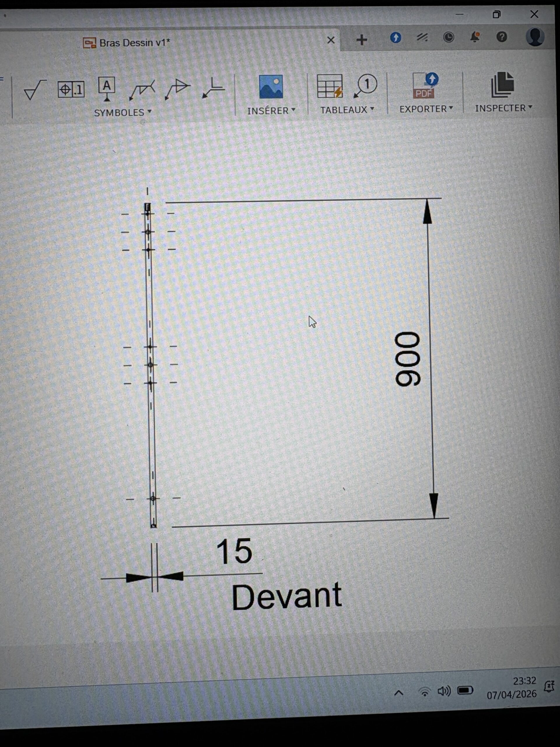Image resolution: width=560 pixels, height=747 pixels.
Task: Open the EXPORTER dropdown
Action: coord(426,109)
